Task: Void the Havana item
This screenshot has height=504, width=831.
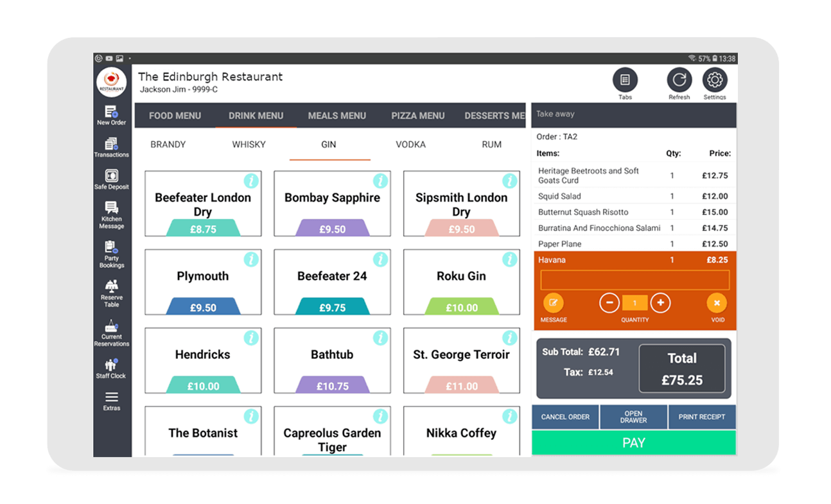Action: coord(717,303)
